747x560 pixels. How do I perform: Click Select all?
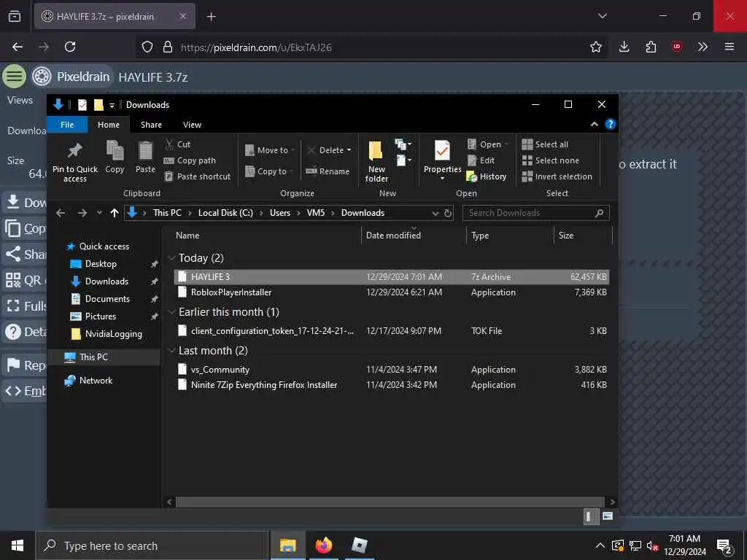click(x=546, y=144)
